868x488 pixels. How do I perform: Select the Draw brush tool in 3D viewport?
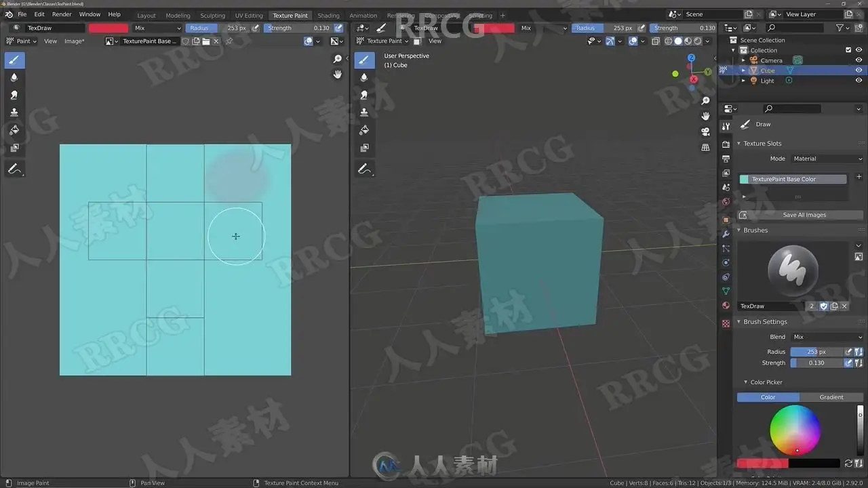(x=364, y=60)
